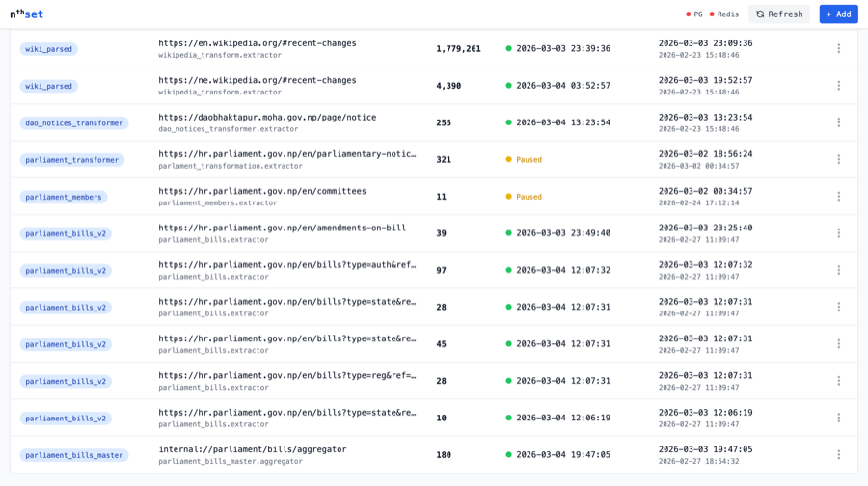This screenshot has height=486, width=868.
Task: Click the nth set logo
Action: [x=26, y=13]
